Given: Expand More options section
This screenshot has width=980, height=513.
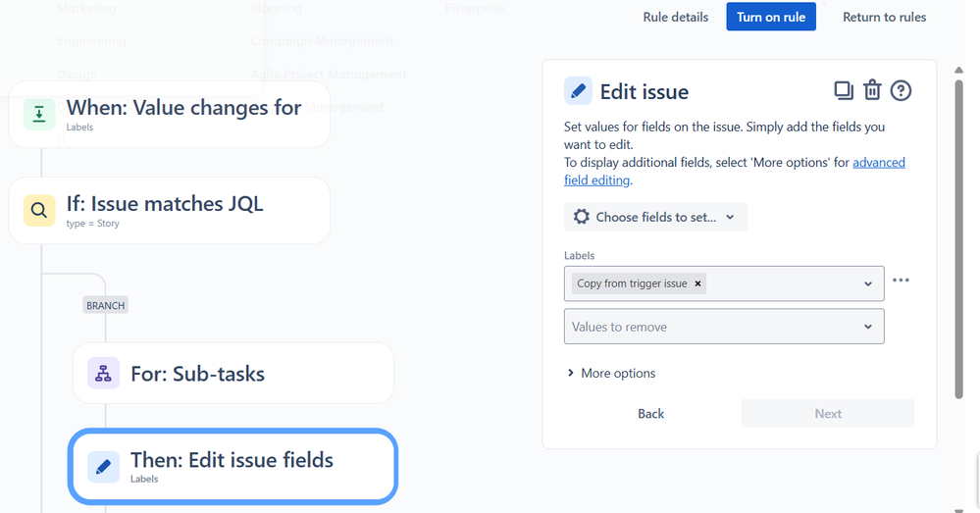Looking at the screenshot, I should (x=611, y=373).
